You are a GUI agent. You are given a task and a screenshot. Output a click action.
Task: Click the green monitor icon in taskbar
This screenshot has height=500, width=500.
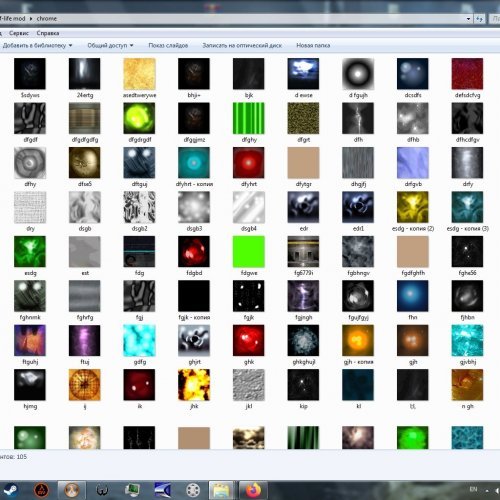[133, 490]
